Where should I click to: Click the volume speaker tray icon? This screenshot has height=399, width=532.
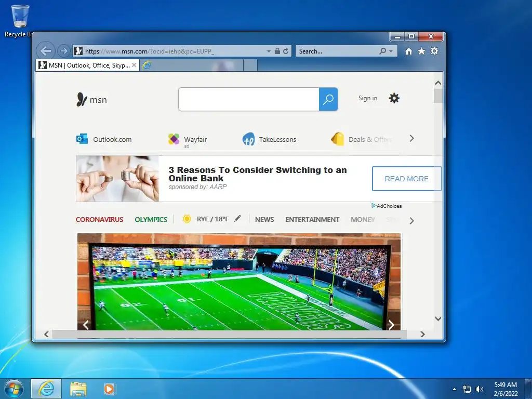pos(479,389)
